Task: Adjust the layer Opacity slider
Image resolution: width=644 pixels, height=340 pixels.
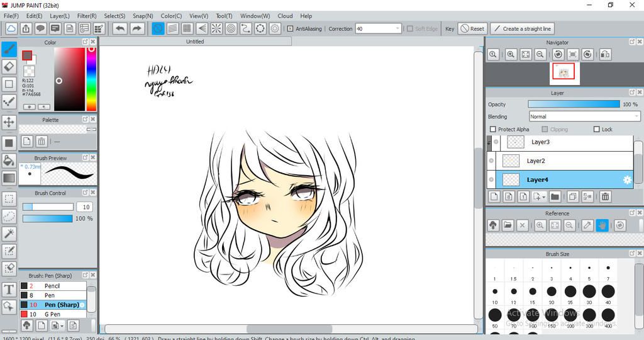Action: tap(574, 105)
